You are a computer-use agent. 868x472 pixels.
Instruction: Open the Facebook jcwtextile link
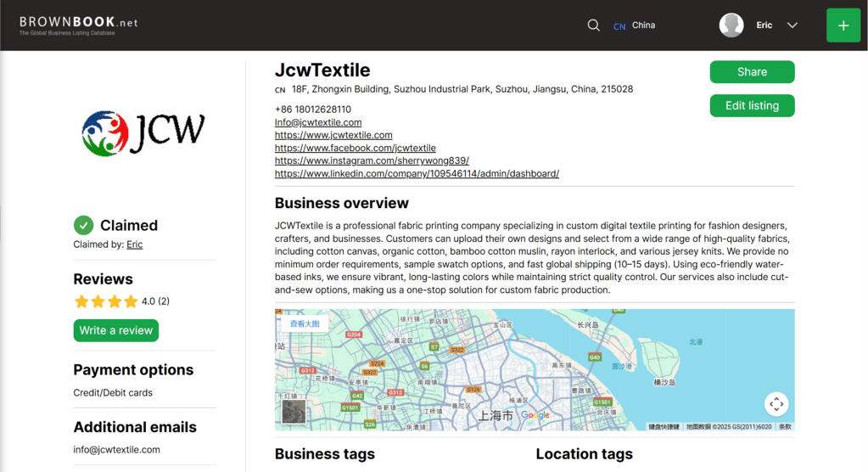(x=355, y=148)
